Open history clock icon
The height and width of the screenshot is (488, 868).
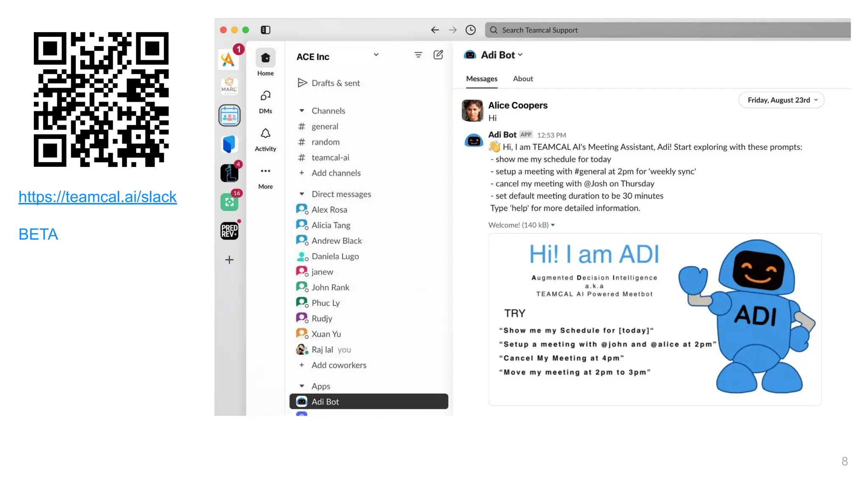tap(470, 30)
